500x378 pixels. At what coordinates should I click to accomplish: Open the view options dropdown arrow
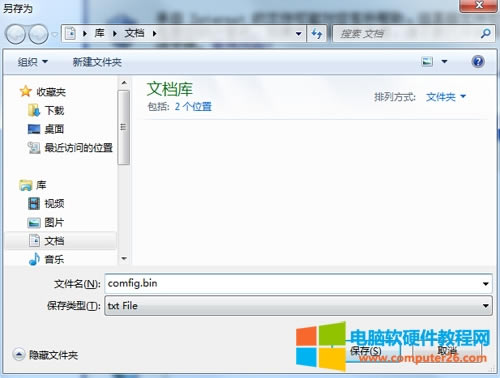click(x=444, y=62)
